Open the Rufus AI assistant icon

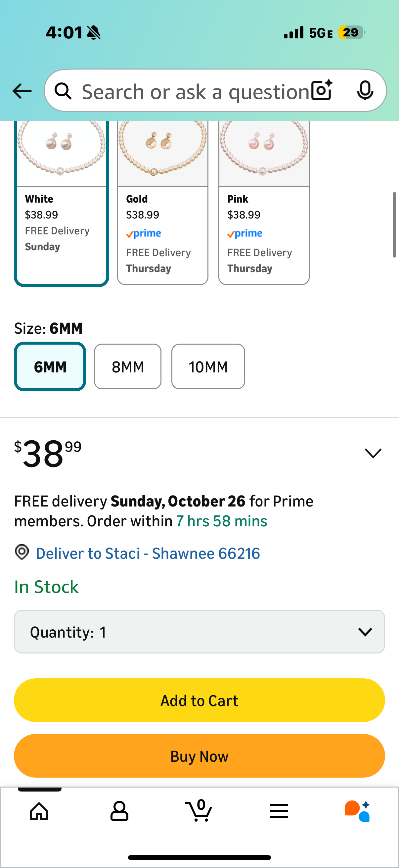click(357, 811)
